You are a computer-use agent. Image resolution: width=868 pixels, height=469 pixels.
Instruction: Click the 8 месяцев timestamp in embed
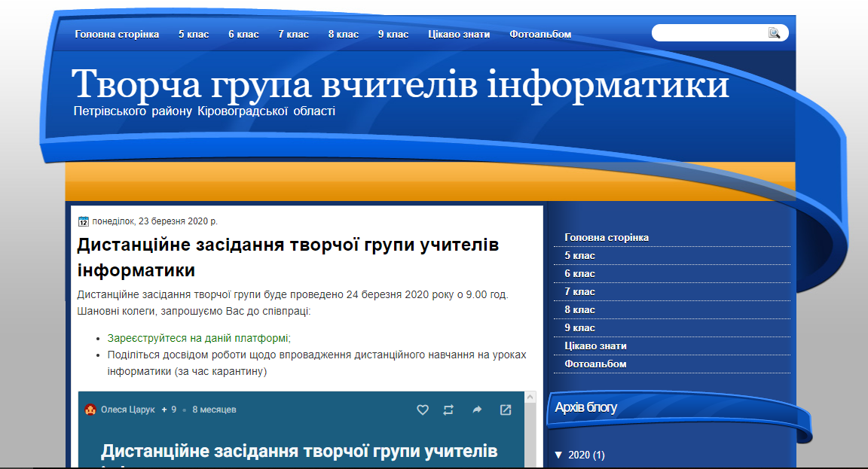pyautogui.click(x=214, y=410)
